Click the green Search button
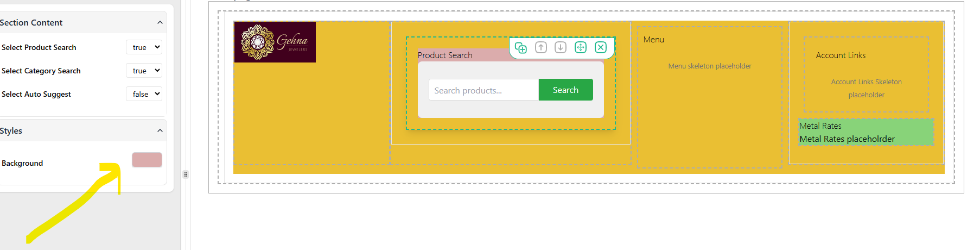 (565, 90)
